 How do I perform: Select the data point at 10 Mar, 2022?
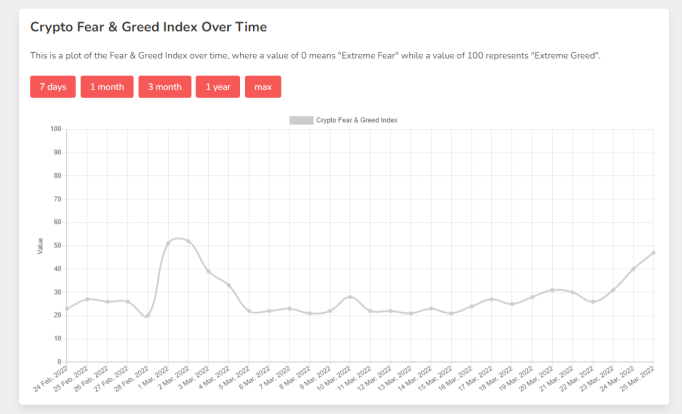click(x=350, y=297)
